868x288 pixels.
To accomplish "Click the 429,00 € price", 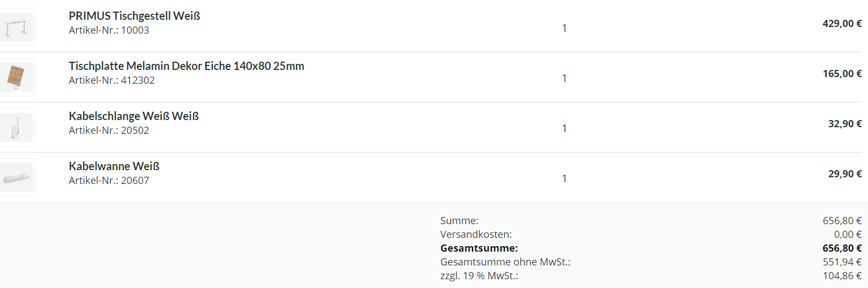I will click(x=842, y=24).
